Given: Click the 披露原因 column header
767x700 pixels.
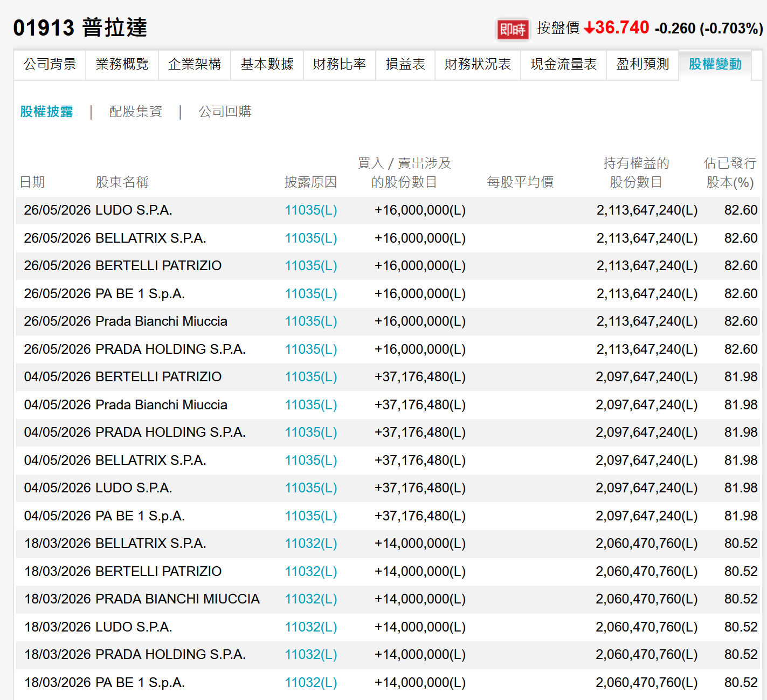Looking at the screenshot, I should [x=311, y=182].
